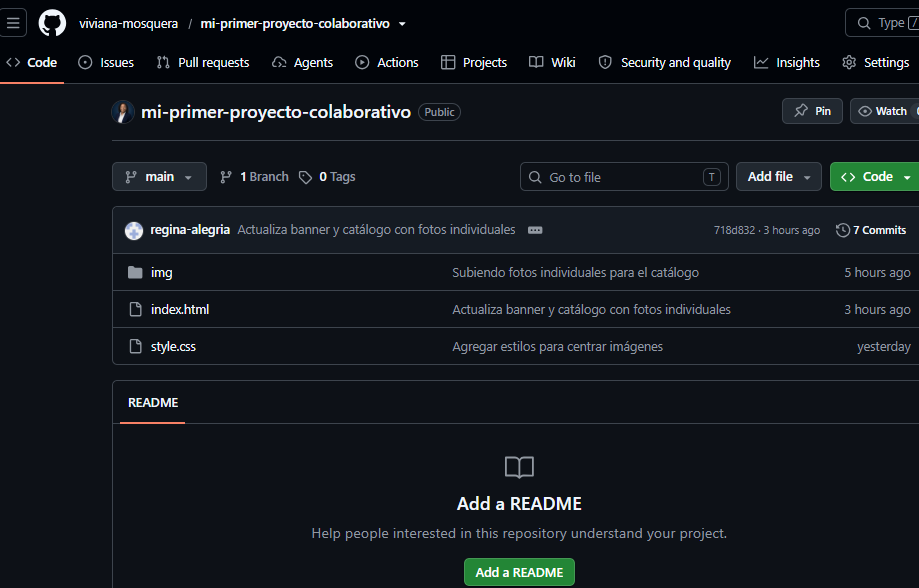Expand the Add file dropdown
Viewport: 919px width, 588px height.
pyautogui.click(x=778, y=176)
